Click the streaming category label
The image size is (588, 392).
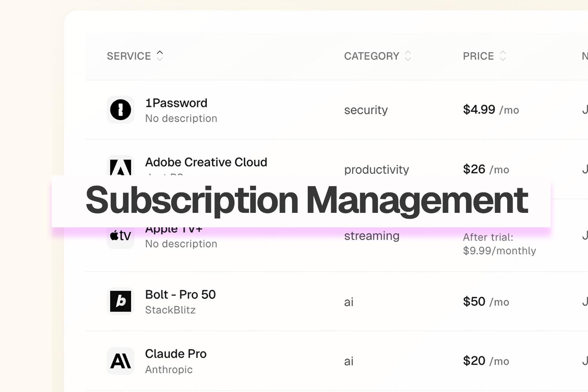(x=372, y=236)
